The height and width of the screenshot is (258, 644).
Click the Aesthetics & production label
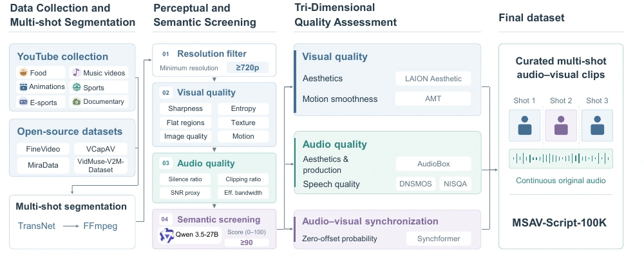coord(325,164)
